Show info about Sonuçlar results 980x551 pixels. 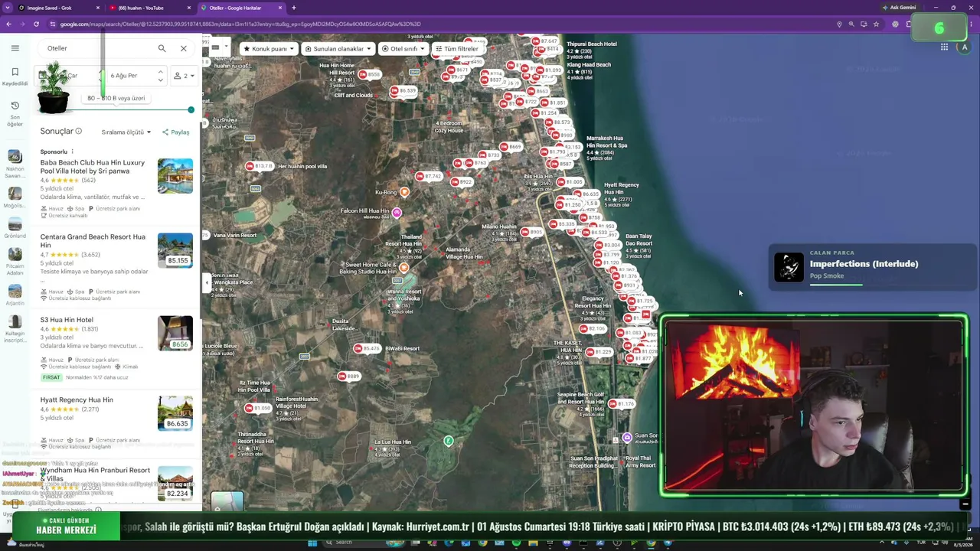[78, 132]
